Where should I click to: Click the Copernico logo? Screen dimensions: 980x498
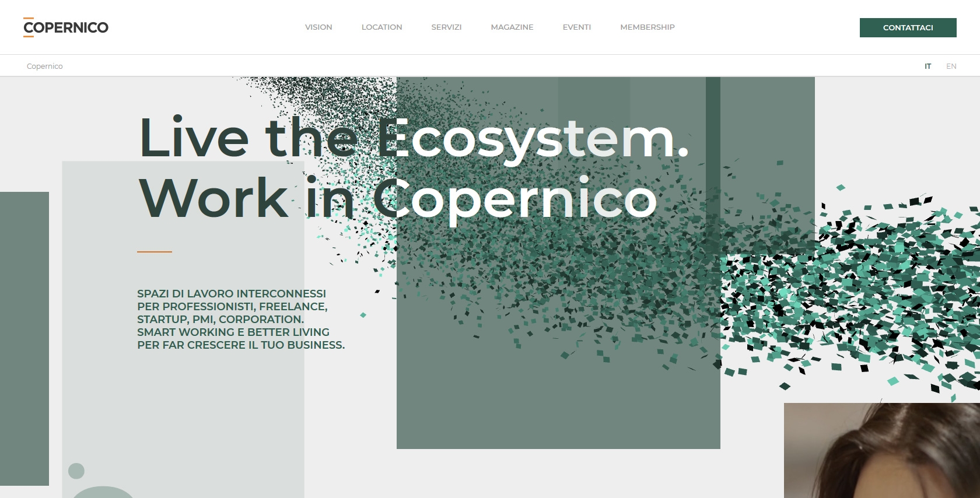66,27
